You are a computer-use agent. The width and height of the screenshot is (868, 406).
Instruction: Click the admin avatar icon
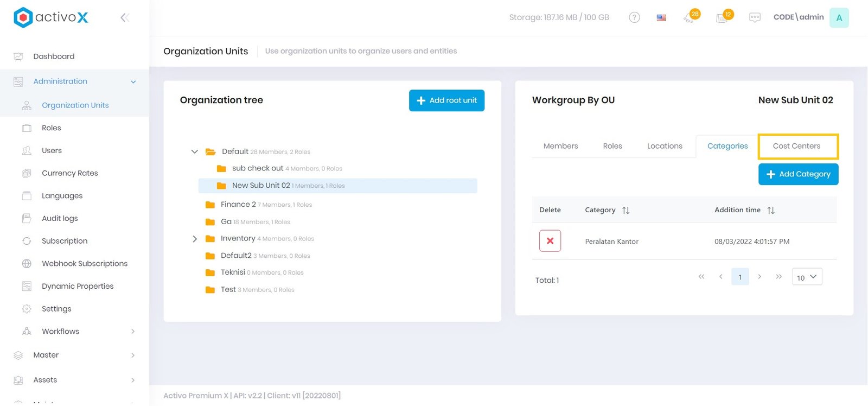(839, 17)
